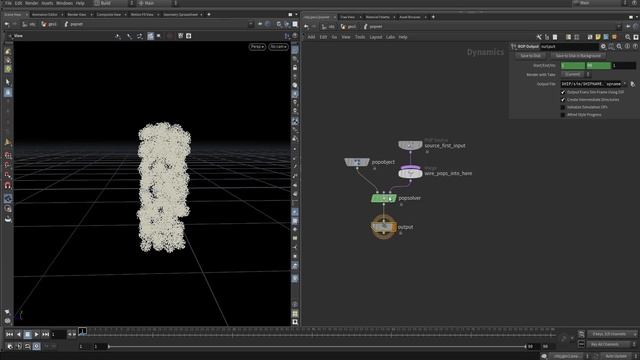Open the File menu
The image size is (640, 360).
pyautogui.click(x=8, y=3)
